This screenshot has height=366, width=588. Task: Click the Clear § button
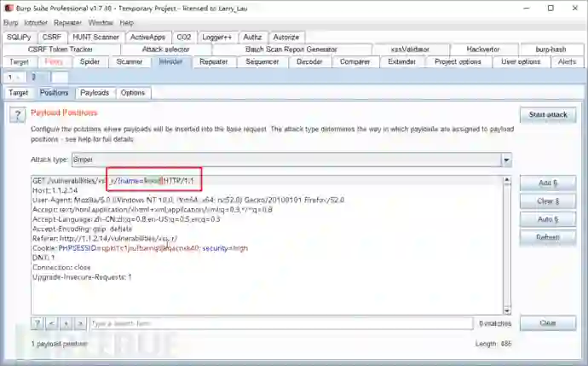(x=548, y=201)
